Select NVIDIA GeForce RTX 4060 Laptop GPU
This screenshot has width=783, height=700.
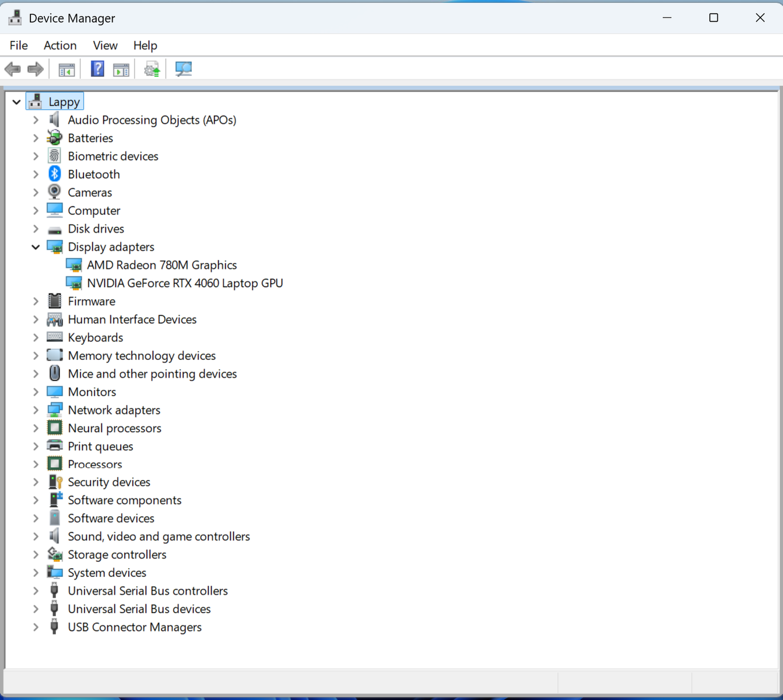pyautogui.click(x=185, y=283)
